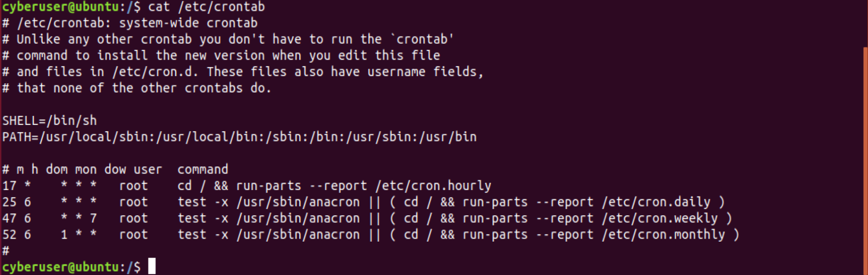Click the 'cyberuser@ubuntu' prompt on the first line

[60, 7]
